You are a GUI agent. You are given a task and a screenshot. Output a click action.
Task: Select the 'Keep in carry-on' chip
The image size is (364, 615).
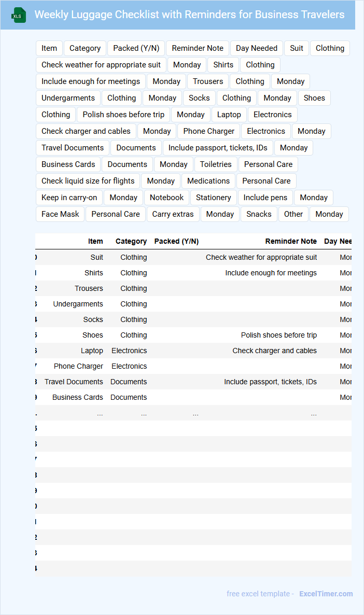click(x=69, y=198)
